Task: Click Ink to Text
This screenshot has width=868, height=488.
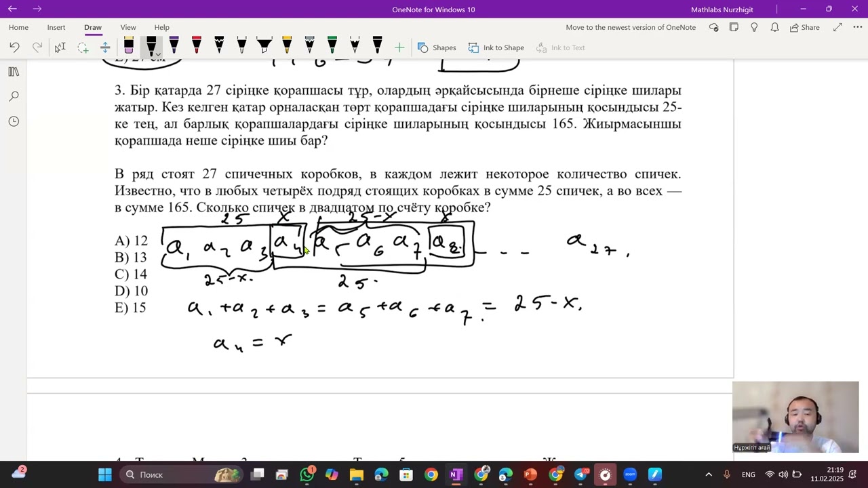Action: pos(560,47)
